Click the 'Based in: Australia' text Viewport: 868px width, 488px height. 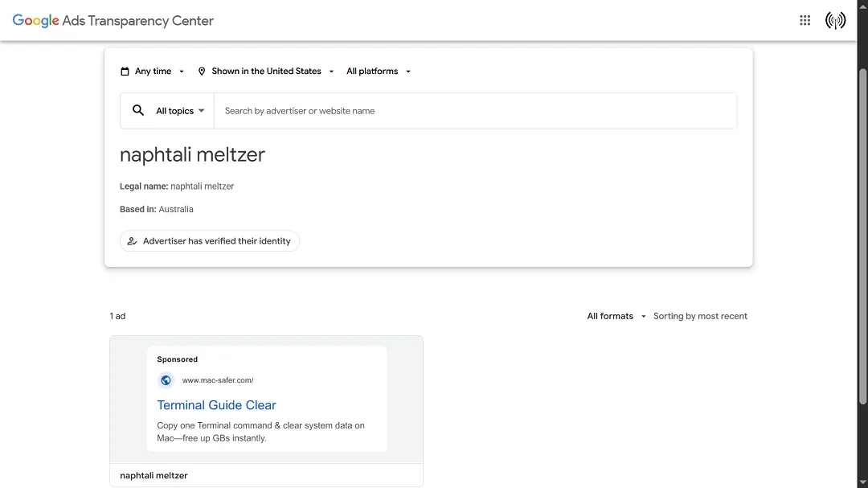coord(157,209)
